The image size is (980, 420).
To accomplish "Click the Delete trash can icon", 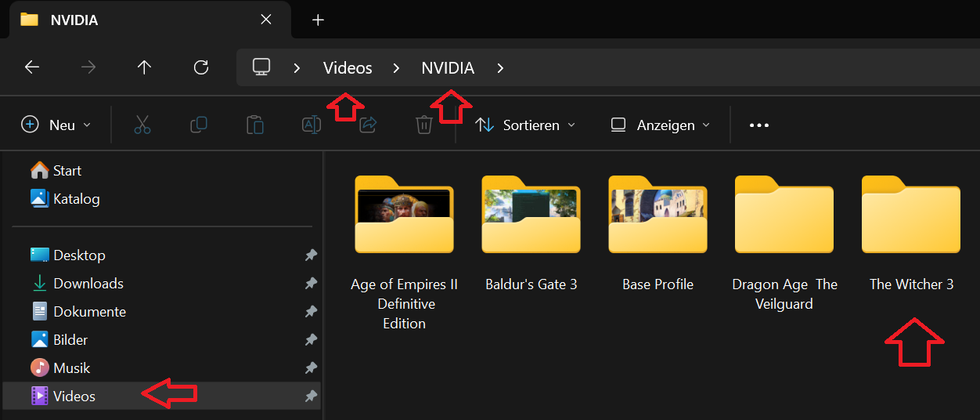I will pyautogui.click(x=424, y=125).
